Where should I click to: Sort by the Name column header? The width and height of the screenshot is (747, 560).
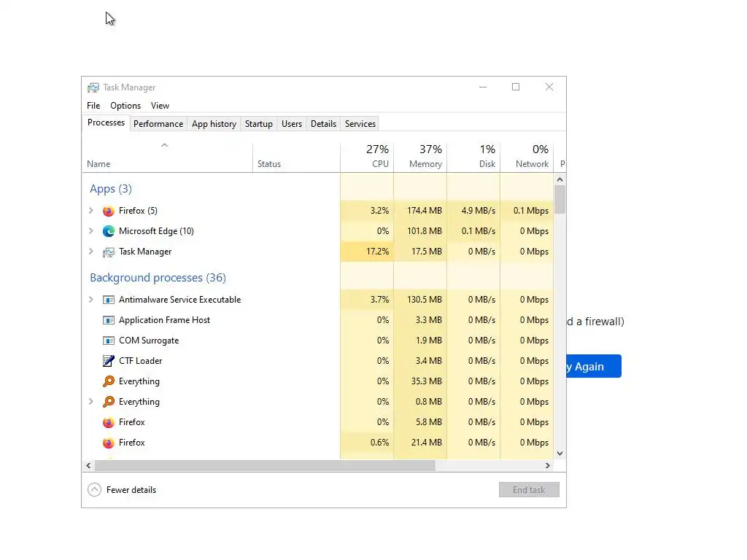[167, 157]
